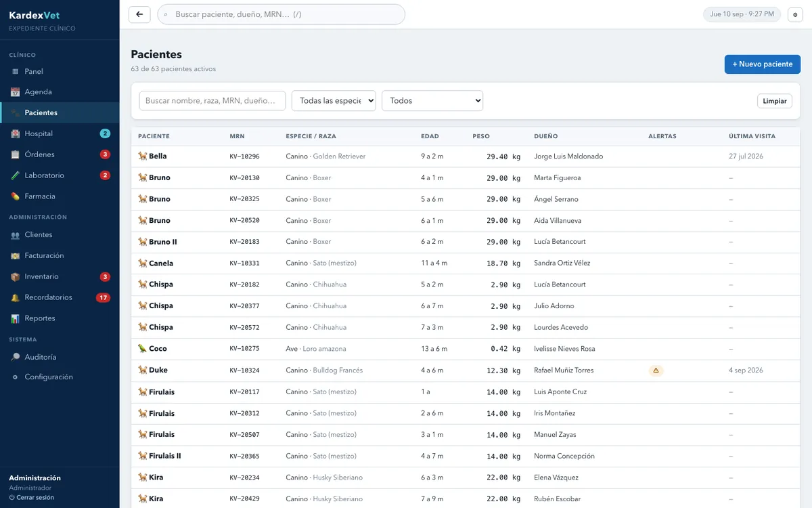Click the settings gear icon in top bar

[795, 14]
